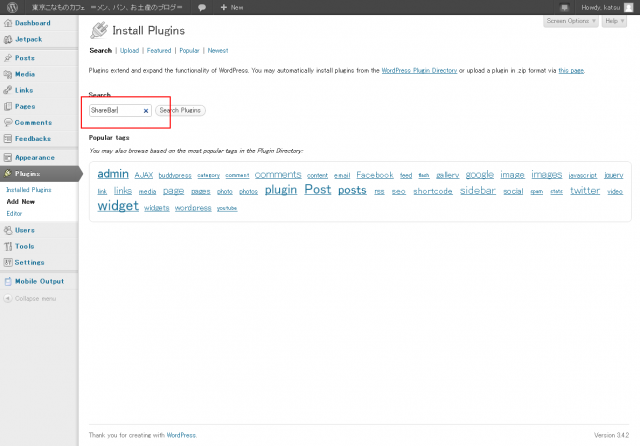Open the Posts menu

click(x=24, y=58)
